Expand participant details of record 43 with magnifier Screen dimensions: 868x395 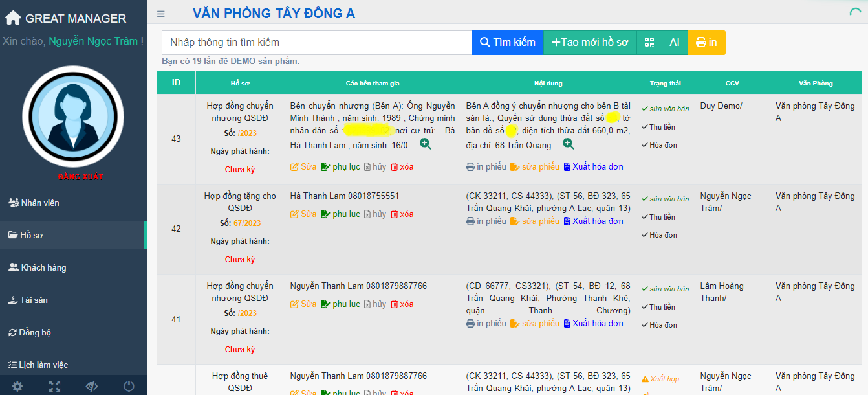426,144
